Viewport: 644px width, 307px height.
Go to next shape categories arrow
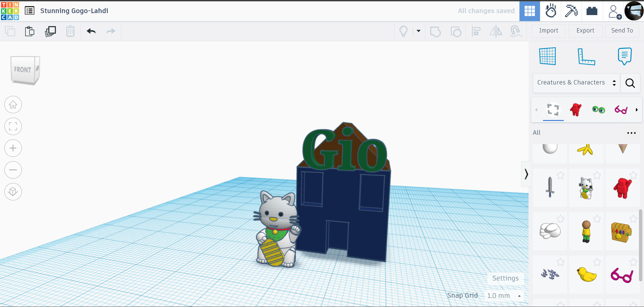pyautogui.click(x=637, y=110)
